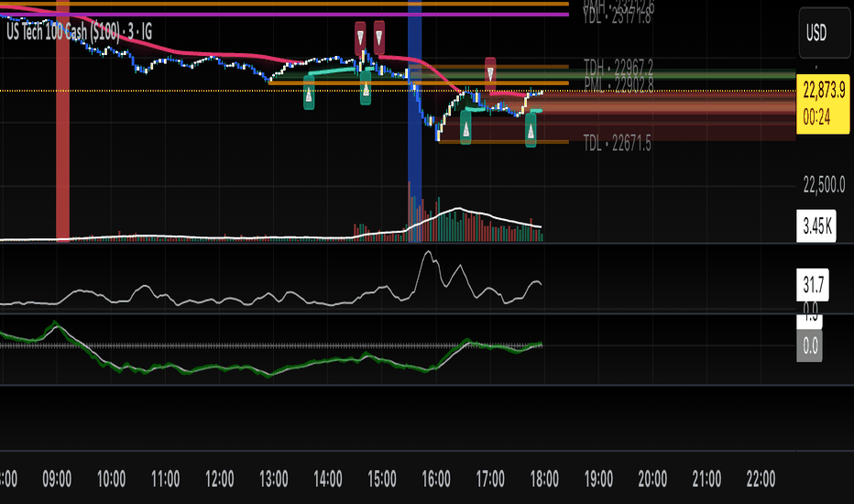
Task: Click the grey 0.0 oscillator value label
Action: point(810,346)
